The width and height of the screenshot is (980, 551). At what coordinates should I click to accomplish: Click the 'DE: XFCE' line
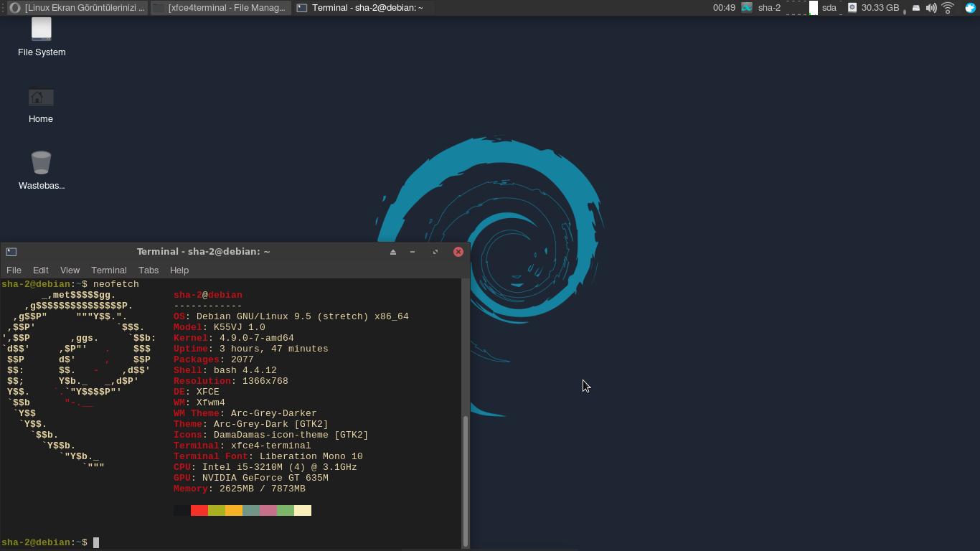click(x=197, y=392)
